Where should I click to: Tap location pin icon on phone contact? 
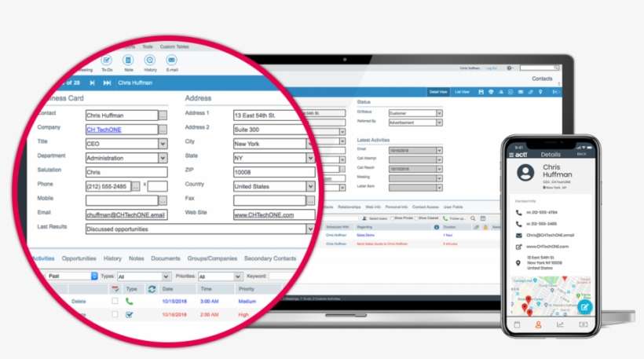(518, 263)
